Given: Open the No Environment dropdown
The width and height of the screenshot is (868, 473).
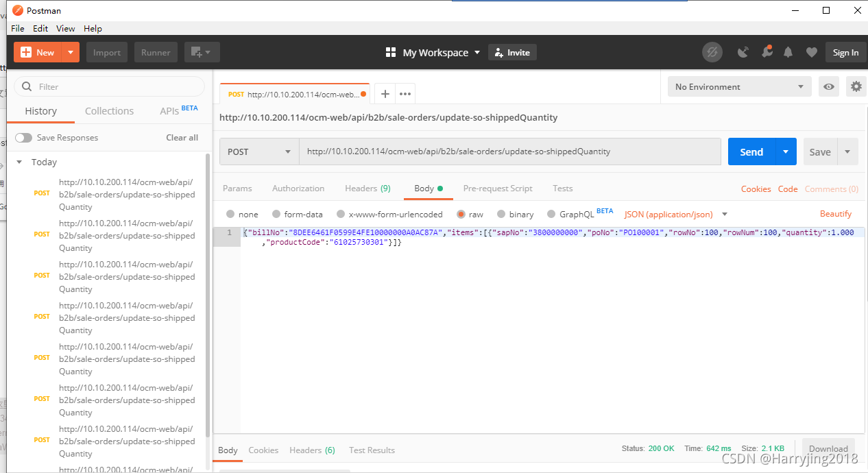Looking at the screenshot, I should (x=740, y=86).
